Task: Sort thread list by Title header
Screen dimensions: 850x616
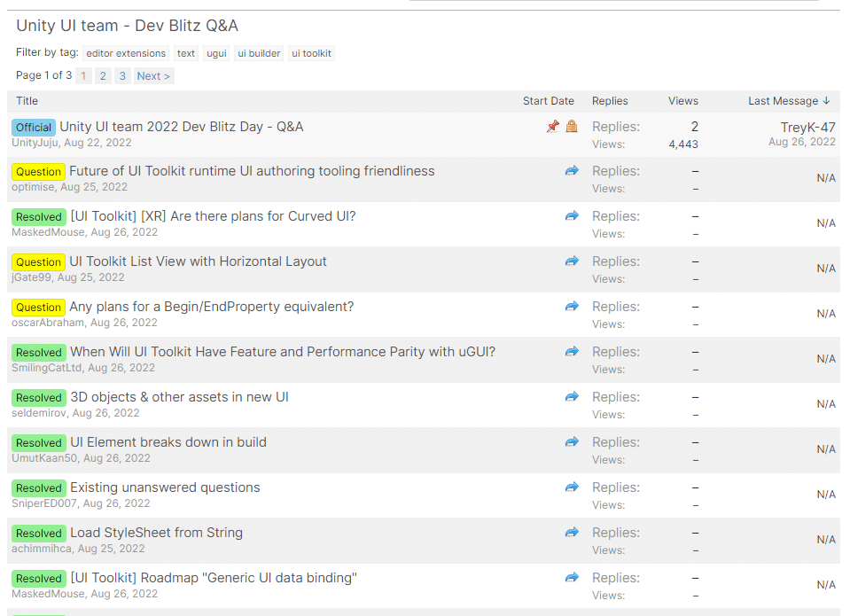Action: coord(27,101)
